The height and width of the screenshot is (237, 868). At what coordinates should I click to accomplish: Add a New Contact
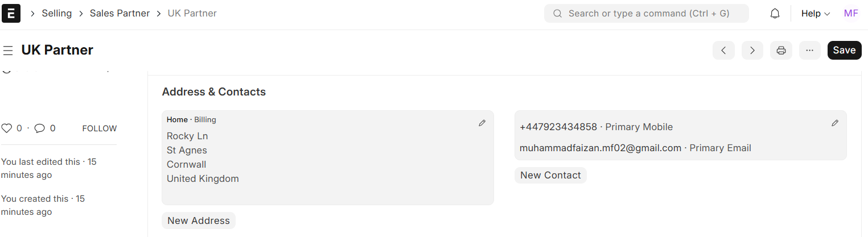click(x=550, y=175)
